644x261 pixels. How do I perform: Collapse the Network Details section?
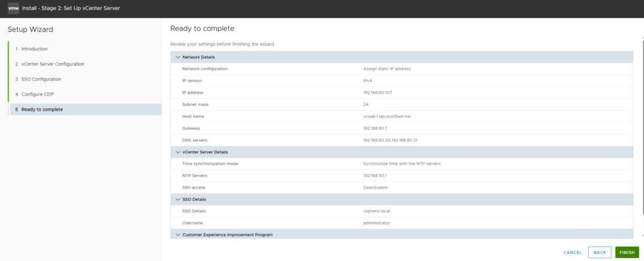point(178,57)
